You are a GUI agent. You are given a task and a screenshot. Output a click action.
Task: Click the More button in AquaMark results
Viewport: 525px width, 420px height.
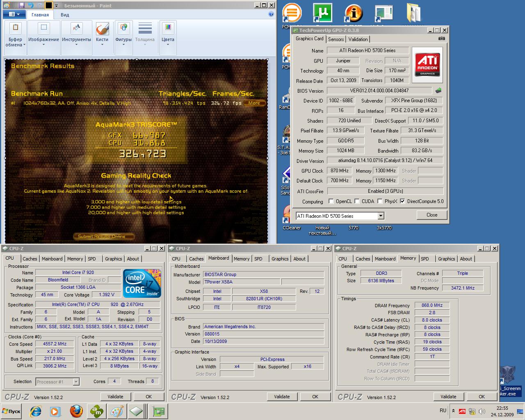[x=254, y=103]
